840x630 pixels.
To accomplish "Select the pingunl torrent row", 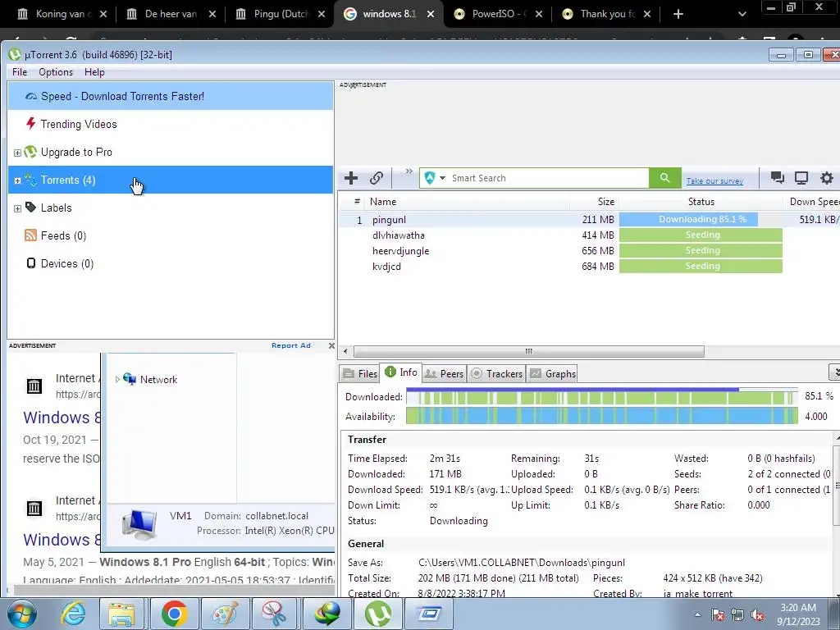I will (589, 220).
